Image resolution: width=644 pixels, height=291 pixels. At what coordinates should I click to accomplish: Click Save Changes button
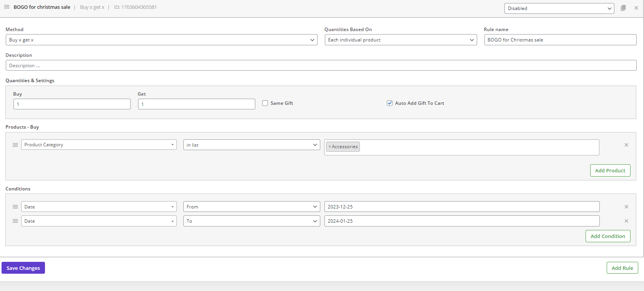23,268
